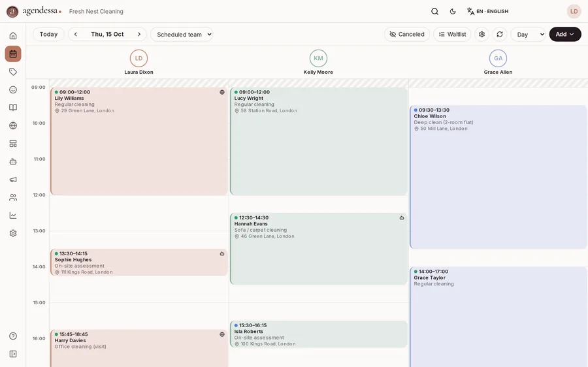Open Sophie Hughes on-site assessment appointment
Image resolution: width=588 pixels, height=367 pixels.
[x=139, y=263]
